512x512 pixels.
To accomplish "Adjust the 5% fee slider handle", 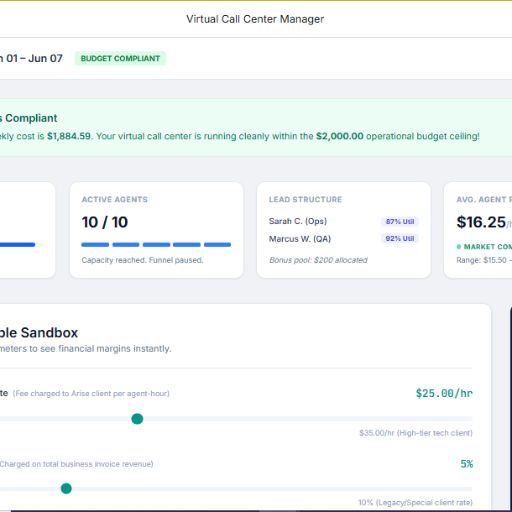I will coord(66,488).
